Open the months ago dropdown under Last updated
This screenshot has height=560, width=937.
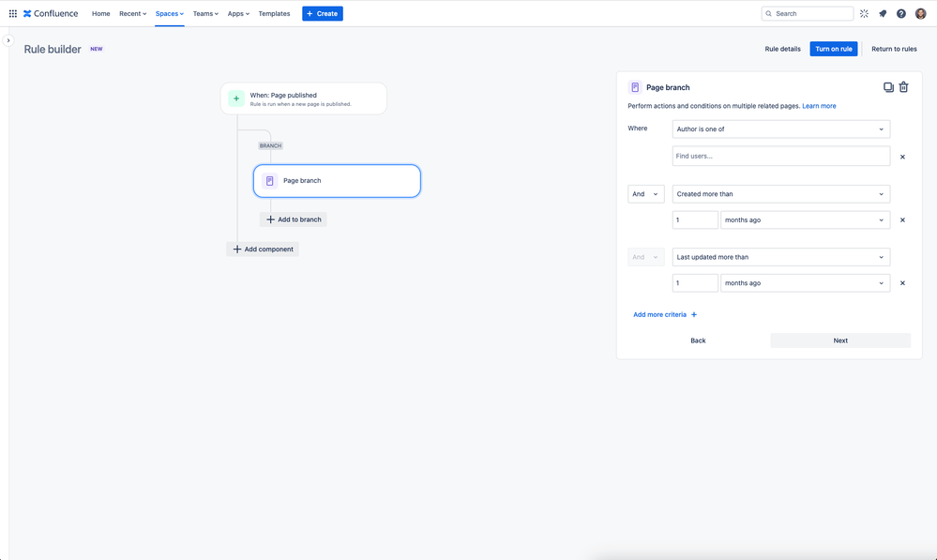pos(805,283)
